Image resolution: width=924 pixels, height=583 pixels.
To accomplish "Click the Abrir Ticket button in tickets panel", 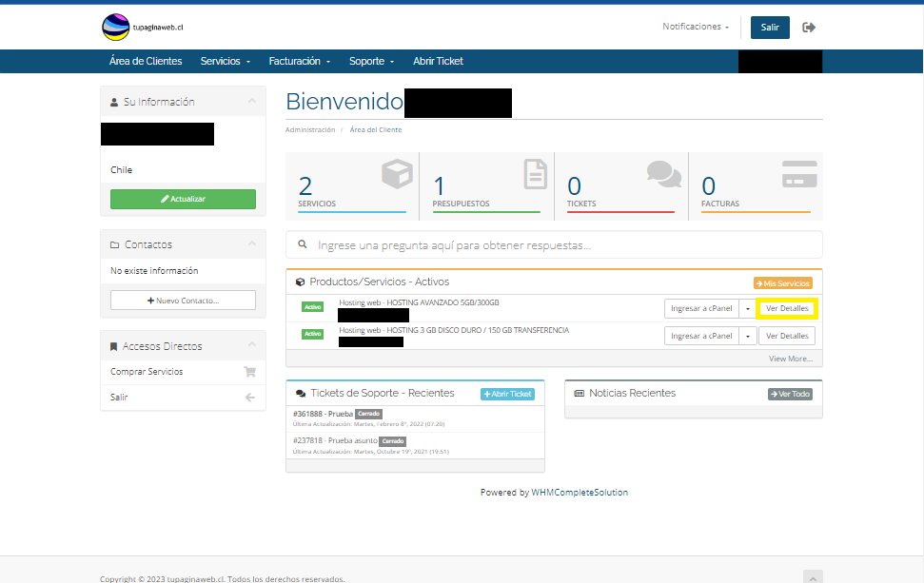I will point(507,394).
